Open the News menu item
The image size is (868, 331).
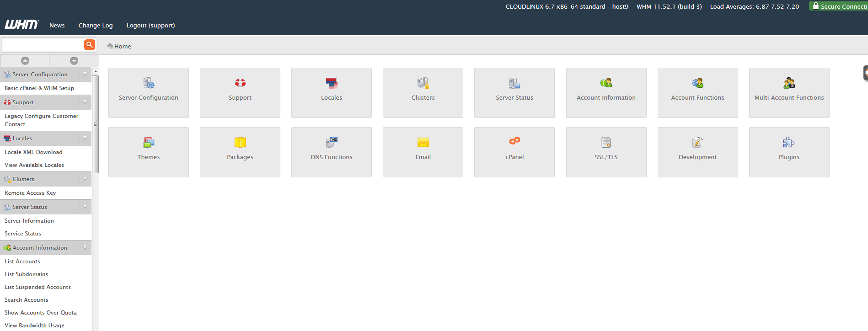[57, 26]
